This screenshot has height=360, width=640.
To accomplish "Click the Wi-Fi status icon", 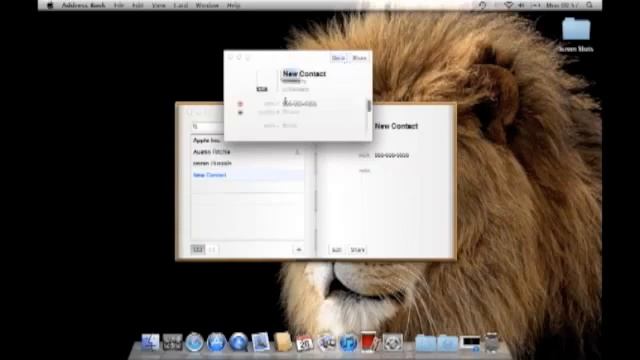I will click(x=508, y=5).
